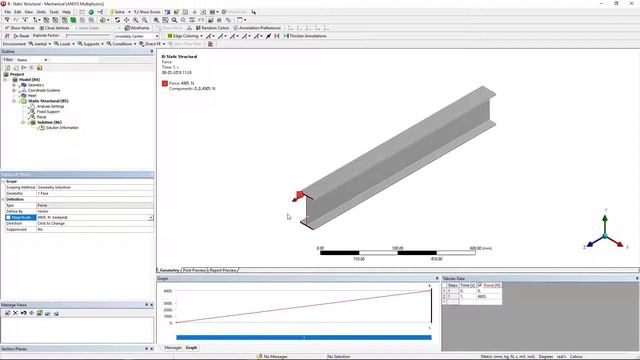Screen dimensions: 640x360
Task: Collapse the Definition section
Action: [x=3, y=199]
